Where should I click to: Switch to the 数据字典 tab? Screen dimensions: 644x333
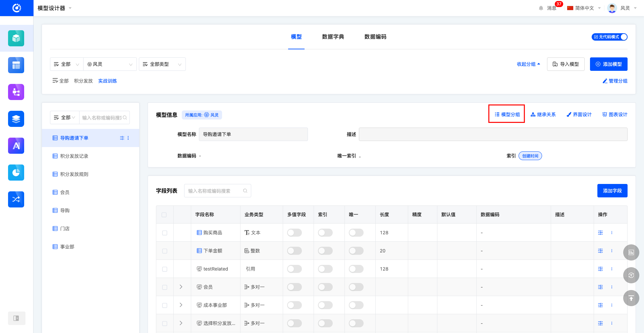click(333, 37)
